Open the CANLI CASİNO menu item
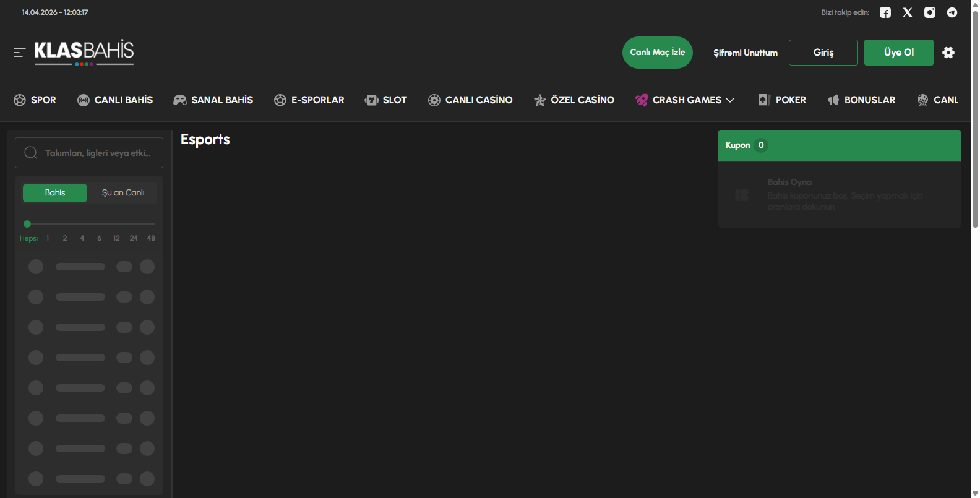This screenshot has height=498, width=980. coord(470,100)
